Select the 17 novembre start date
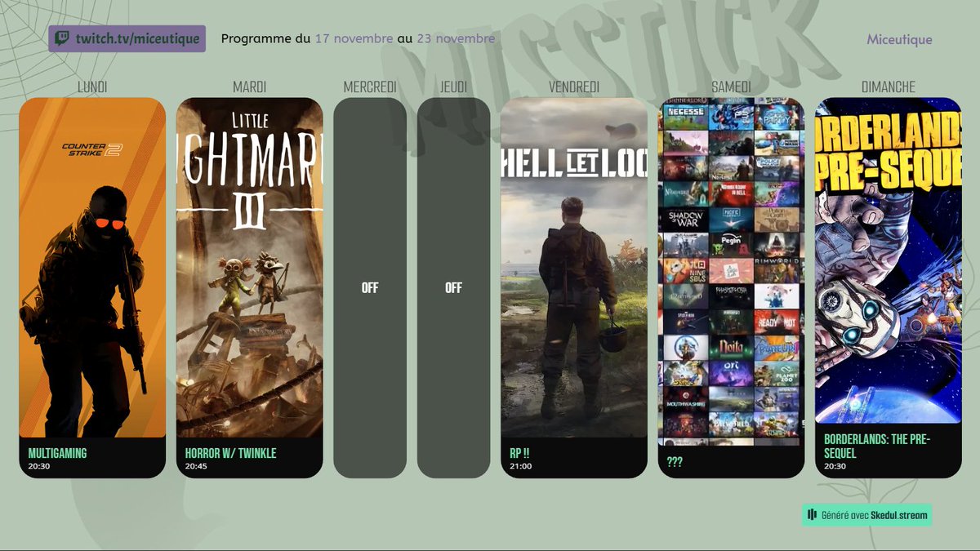 click(354, 38)
